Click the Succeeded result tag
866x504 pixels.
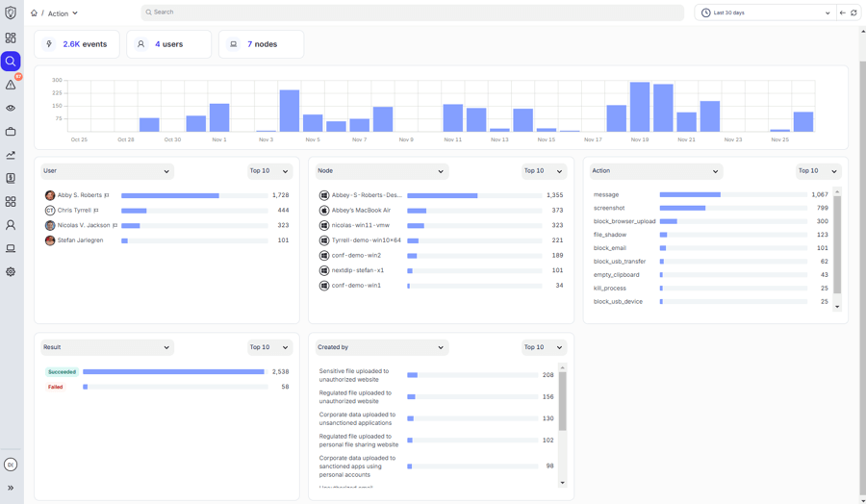point(62,372)
